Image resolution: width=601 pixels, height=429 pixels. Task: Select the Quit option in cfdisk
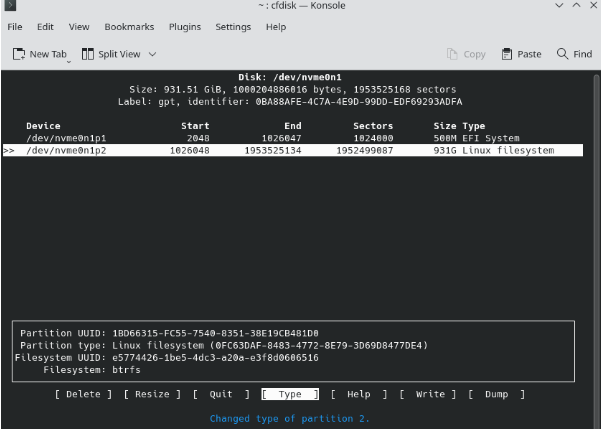click(221, 394)
